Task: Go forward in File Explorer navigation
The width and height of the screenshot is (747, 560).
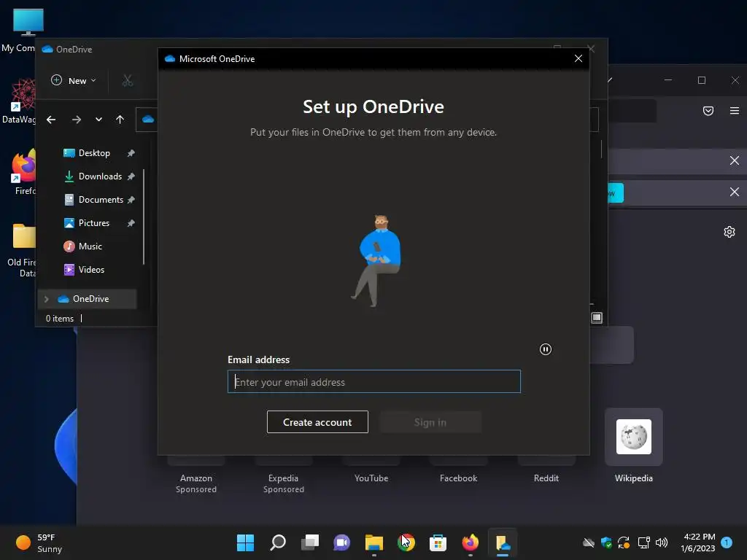Action: (x=76, y=120)
